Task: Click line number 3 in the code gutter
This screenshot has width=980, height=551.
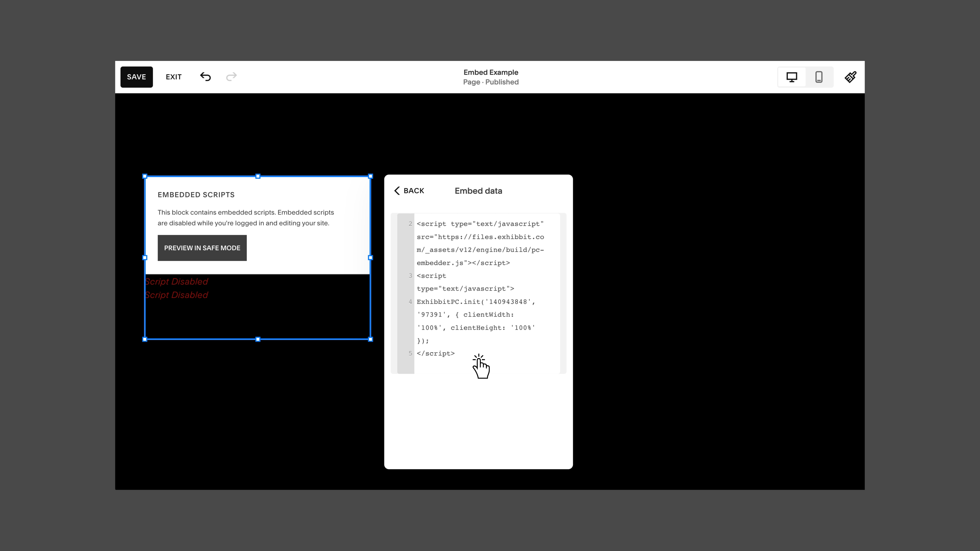Action: (x=410, y=275)
